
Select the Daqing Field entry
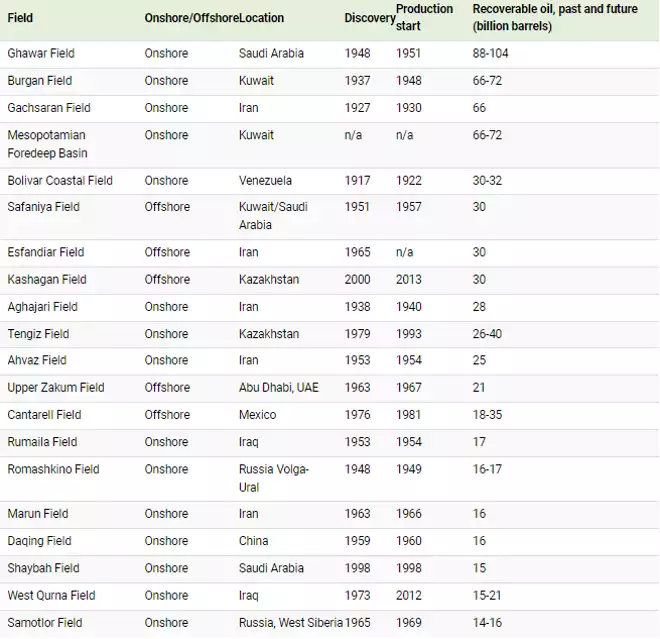[x=40, y=541]
